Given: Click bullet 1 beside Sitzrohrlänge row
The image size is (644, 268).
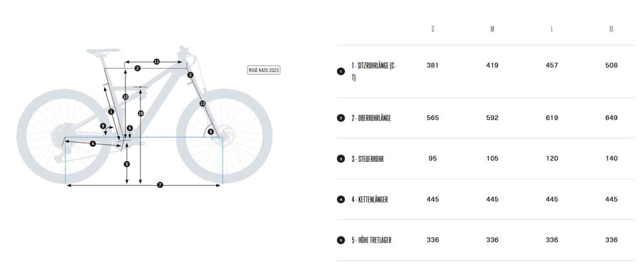Looking at the screenshot, I should (340, 71).
